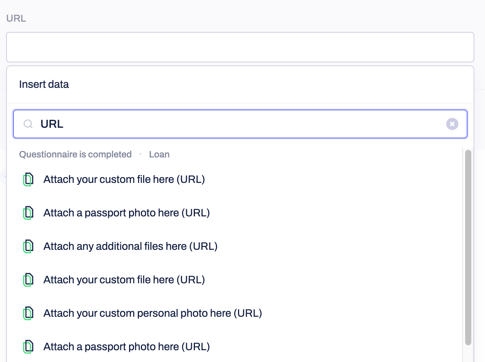Viewport: 485px width, 362px height.
Task: Click the results list vertical scrollbar
Action: [468, 247]
